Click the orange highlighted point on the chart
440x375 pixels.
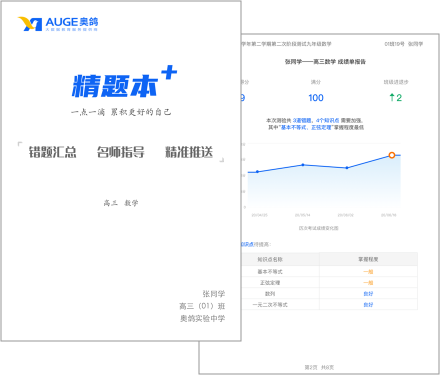tap(392, 155)
